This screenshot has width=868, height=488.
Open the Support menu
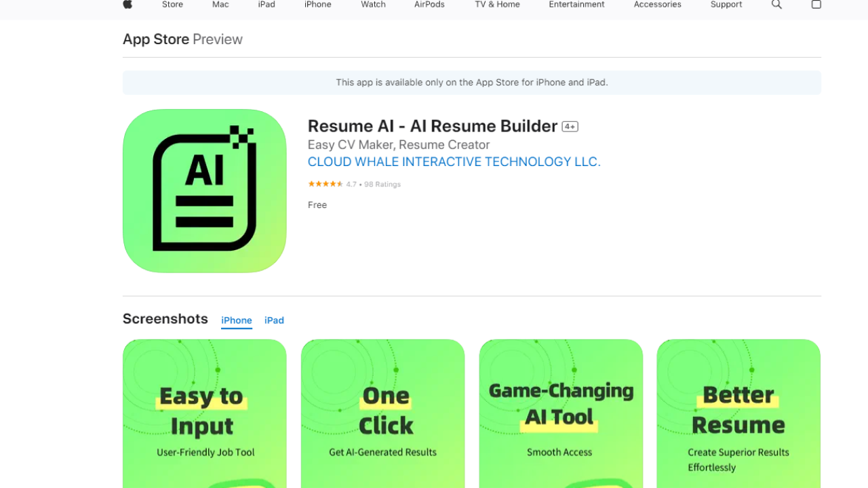(726, 4)
